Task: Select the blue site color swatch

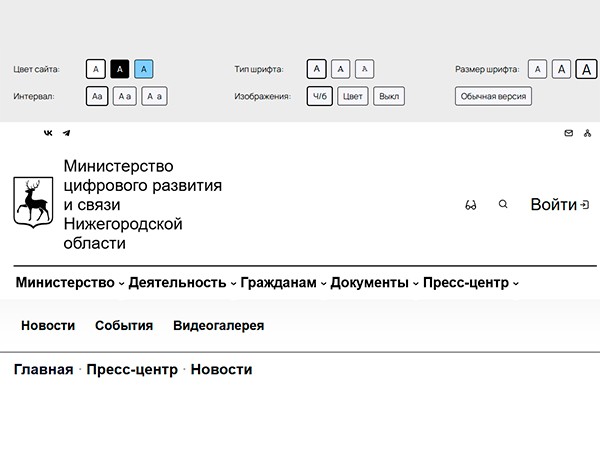Action: [143, 69]
